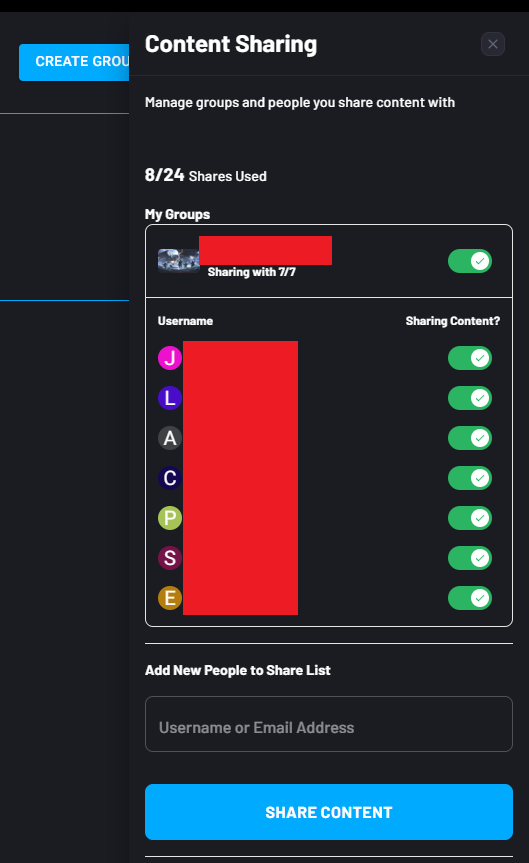The width and height of the screenshot is (529, 863).
Task: Click the pink J user avatar
Action: coord(170,358)
